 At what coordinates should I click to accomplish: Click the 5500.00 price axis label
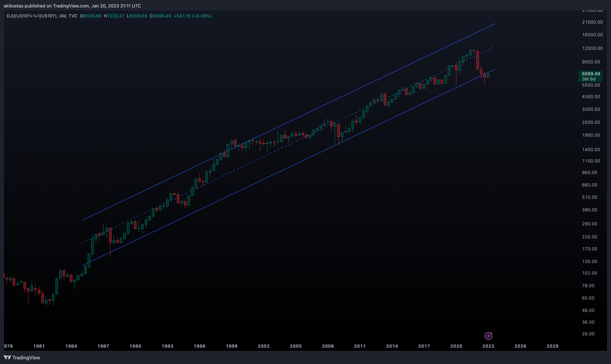click(x=591, y=85)
